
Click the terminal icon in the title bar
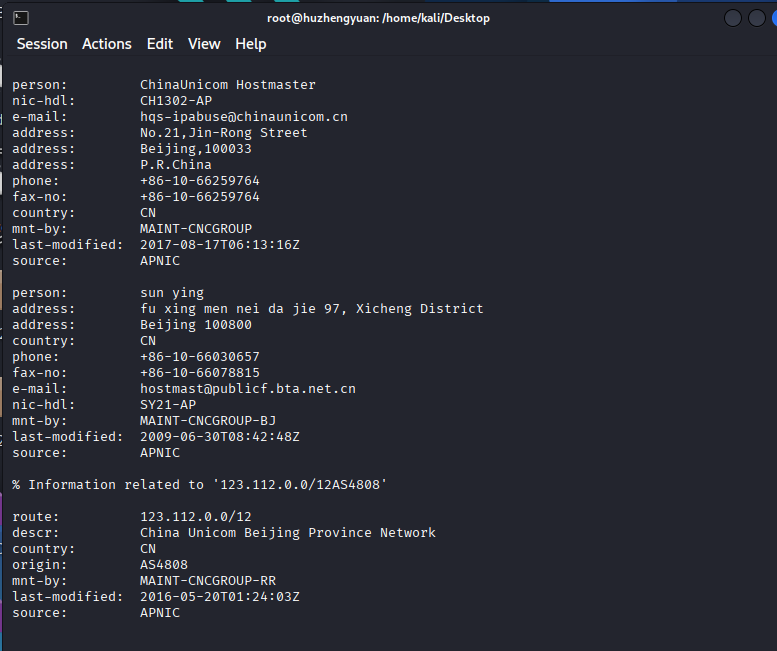[21, 18]
